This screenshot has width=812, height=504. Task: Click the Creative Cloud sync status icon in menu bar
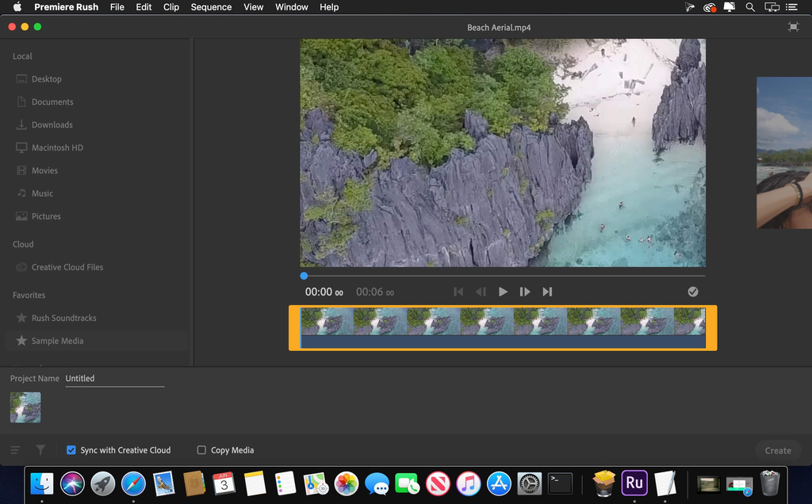(x=708, y=7)
